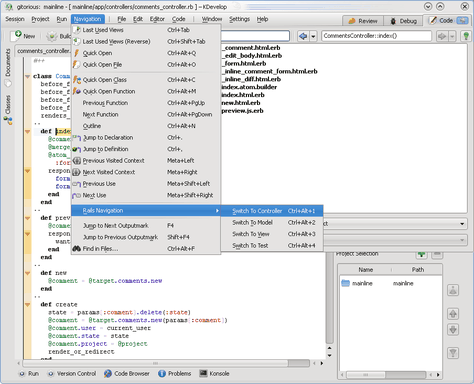Choose Jump to Previous Outputmark
The image size is (474, 384).
click(146, 237)
